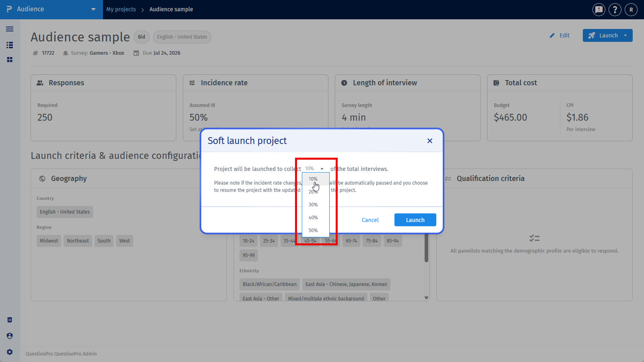The width and height of the screenshot is (644, 362).
Task: Click the rocket icon on Launch button
Action: tap(591, 35)
